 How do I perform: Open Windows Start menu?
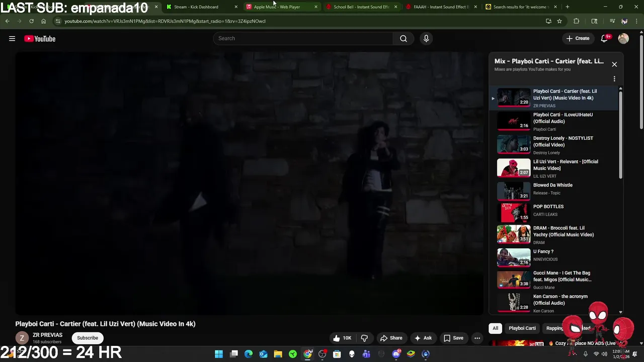(219, 354)
